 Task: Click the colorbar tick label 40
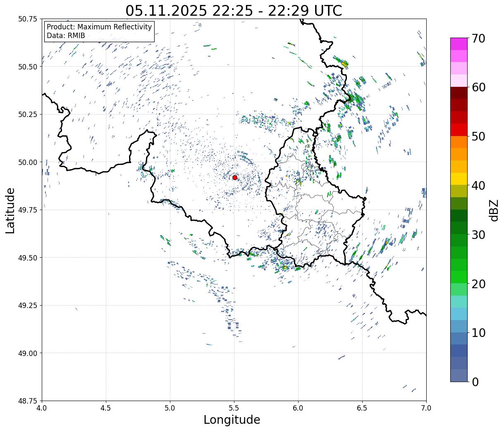click(478, 185)
